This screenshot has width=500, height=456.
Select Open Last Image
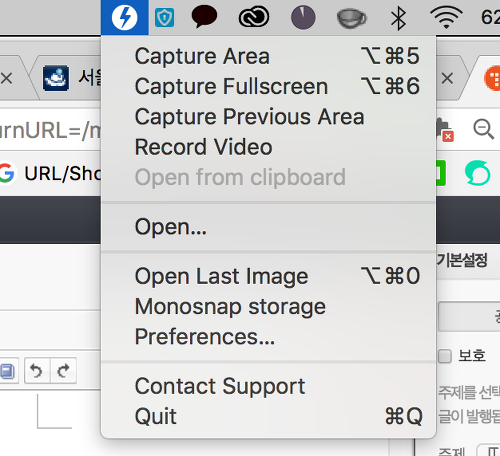pos(269,276)
